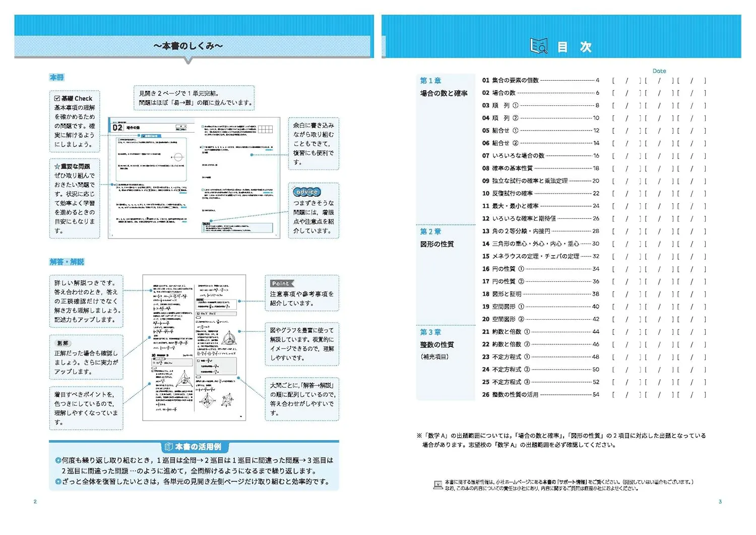Click the 〜本書のしくみ〜 heading
The image size is (756, 535).
[188, 46]
